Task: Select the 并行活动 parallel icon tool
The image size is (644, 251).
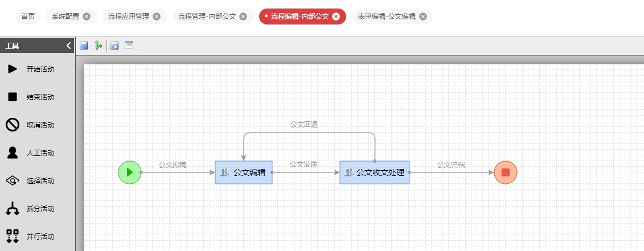Action: click(13, 237)
